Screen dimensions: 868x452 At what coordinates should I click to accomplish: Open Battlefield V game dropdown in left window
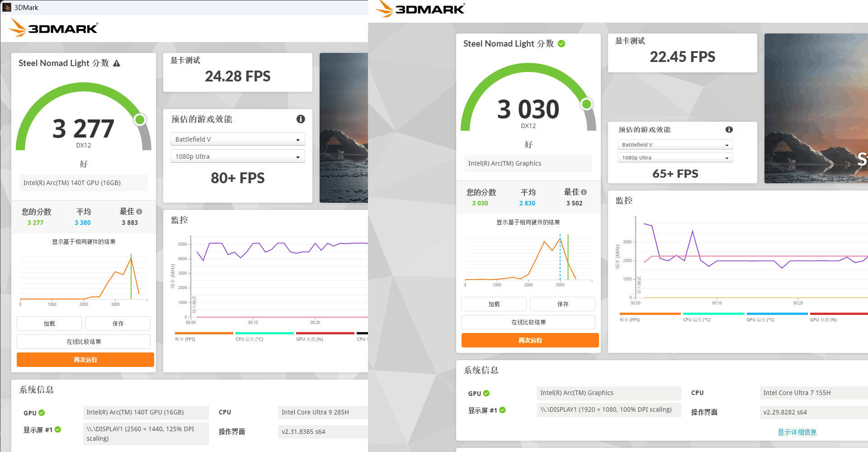tap(238, 139)
